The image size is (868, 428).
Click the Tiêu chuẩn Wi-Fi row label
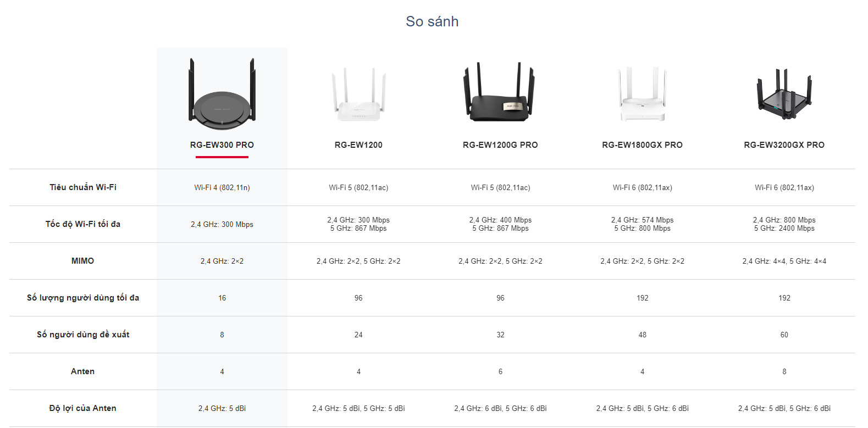coord(83,187)
